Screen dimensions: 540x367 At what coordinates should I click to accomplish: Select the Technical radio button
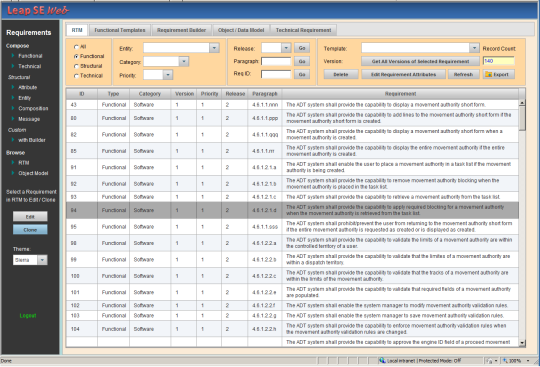[76, 76]
